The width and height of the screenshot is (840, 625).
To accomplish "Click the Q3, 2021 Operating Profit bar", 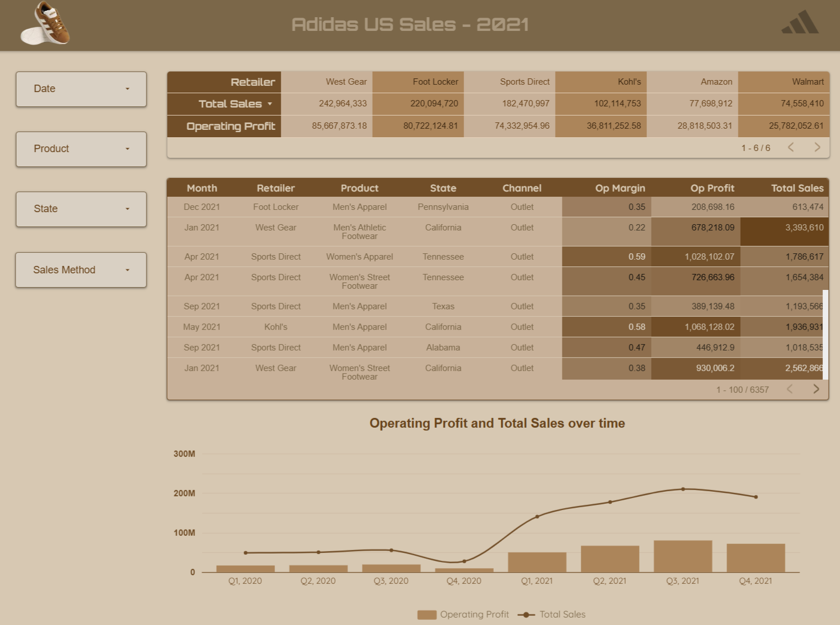I will [x=683, y=556].
